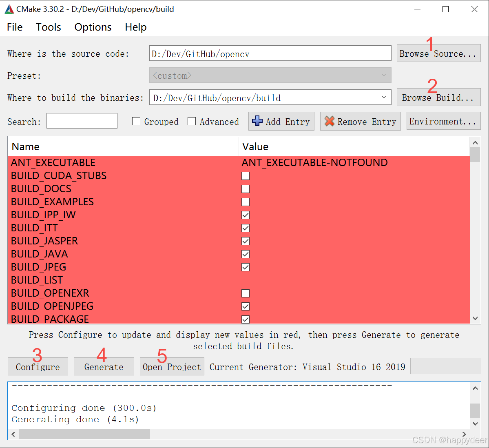Click output log scroll down arrow
Screen dimensions: 489x448
click(475, 424)
